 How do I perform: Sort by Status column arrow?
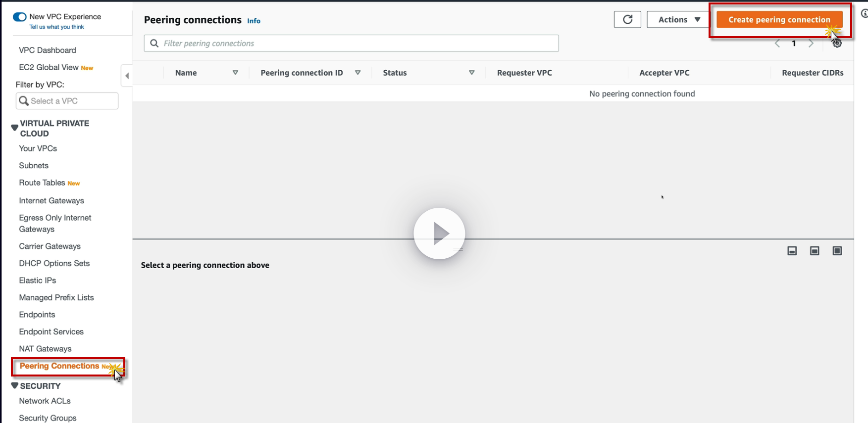[x=472, y=73]
